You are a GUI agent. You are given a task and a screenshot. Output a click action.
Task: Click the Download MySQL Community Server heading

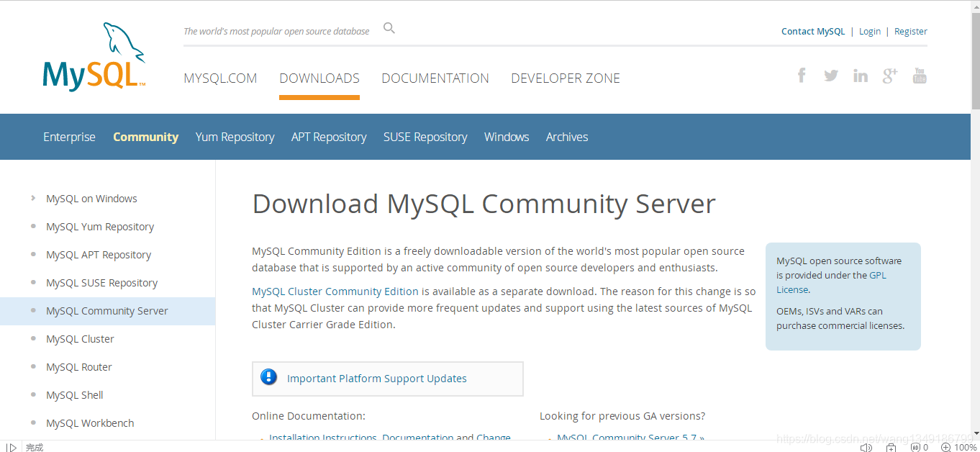pyautogui.click(x=484, y=204)
